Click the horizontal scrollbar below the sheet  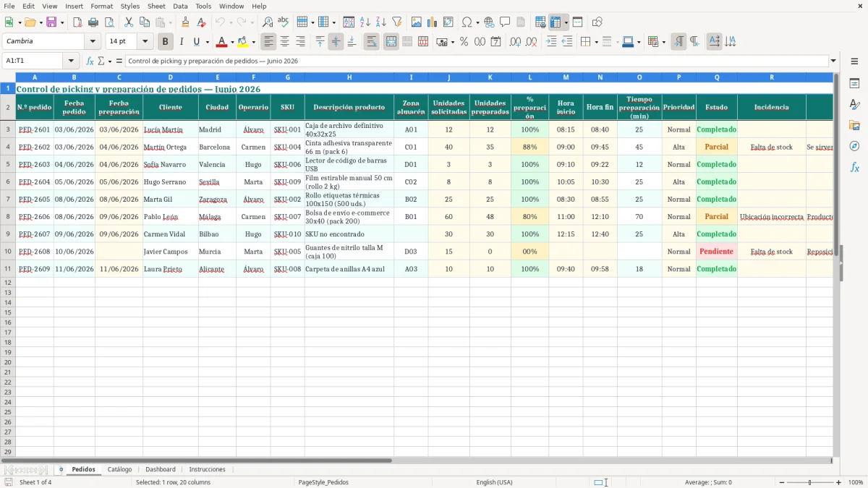coord(416,460)
